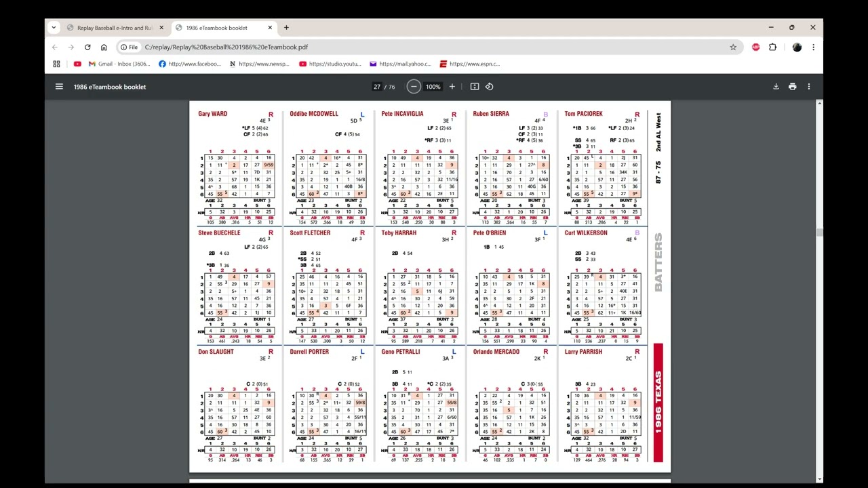Open the apps grid in bookmarks bar
The image size is (868, 488).
click(56, 64)
